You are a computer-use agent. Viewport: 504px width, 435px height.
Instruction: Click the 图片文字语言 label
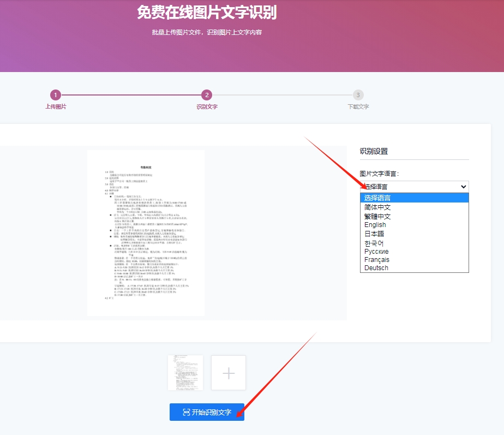pyautogui.click(x=379, y=174)
